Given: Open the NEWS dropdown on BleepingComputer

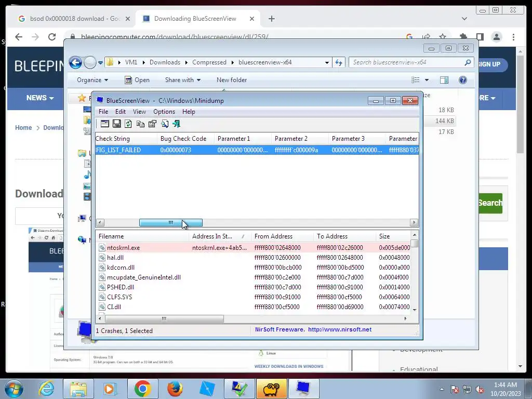Looking at the screenshot, I should [x=39, y=98].
